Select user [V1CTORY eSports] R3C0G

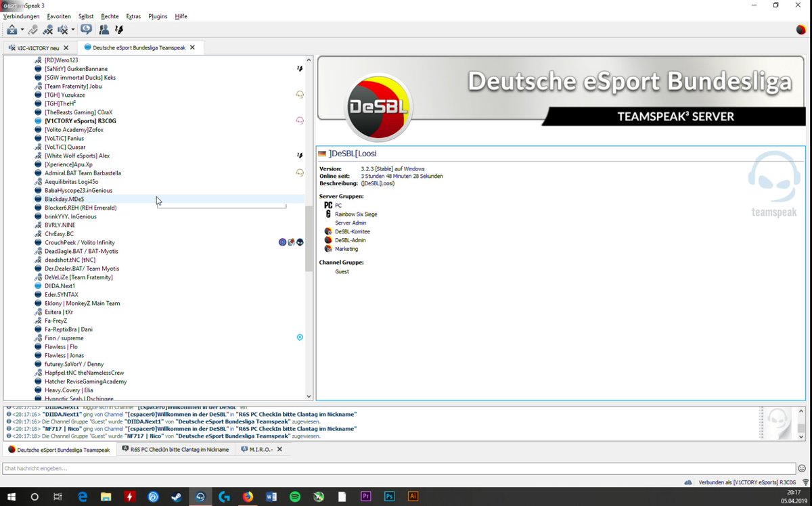[80, 121]
